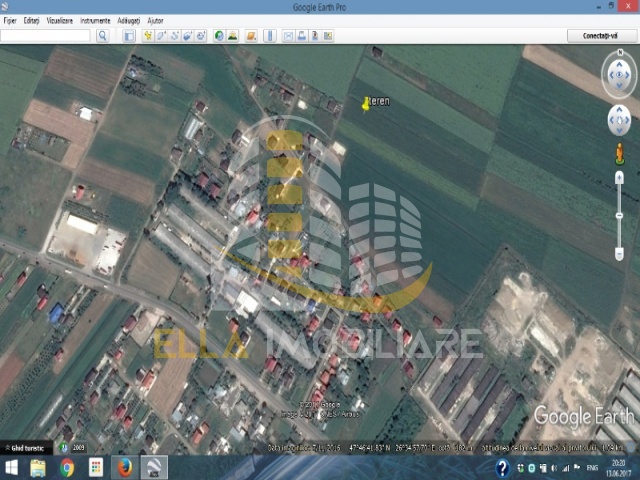Open the Ajutor menu
Image resolution: width=640 pixels, height=480 pixels.
click(x=155, y=20)
